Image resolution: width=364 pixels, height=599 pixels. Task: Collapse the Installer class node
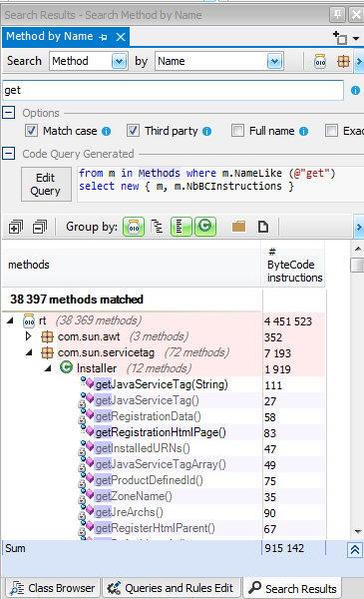(x=48, y=369)
